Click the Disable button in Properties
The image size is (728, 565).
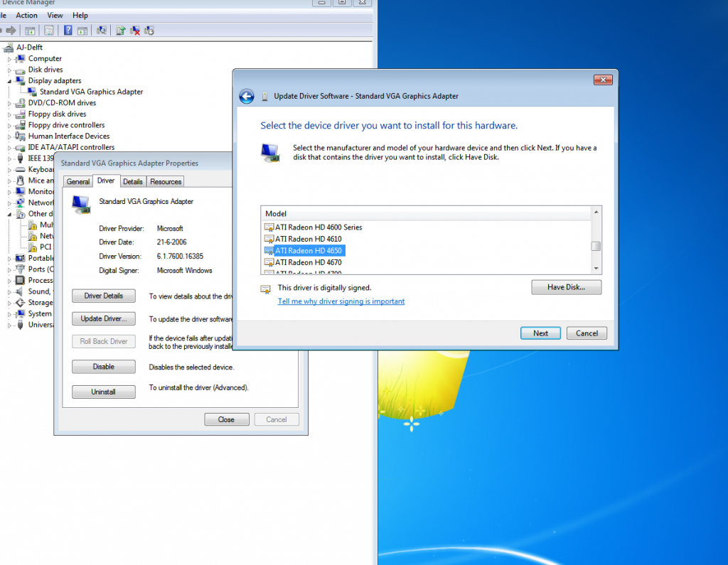coord(104,367)
